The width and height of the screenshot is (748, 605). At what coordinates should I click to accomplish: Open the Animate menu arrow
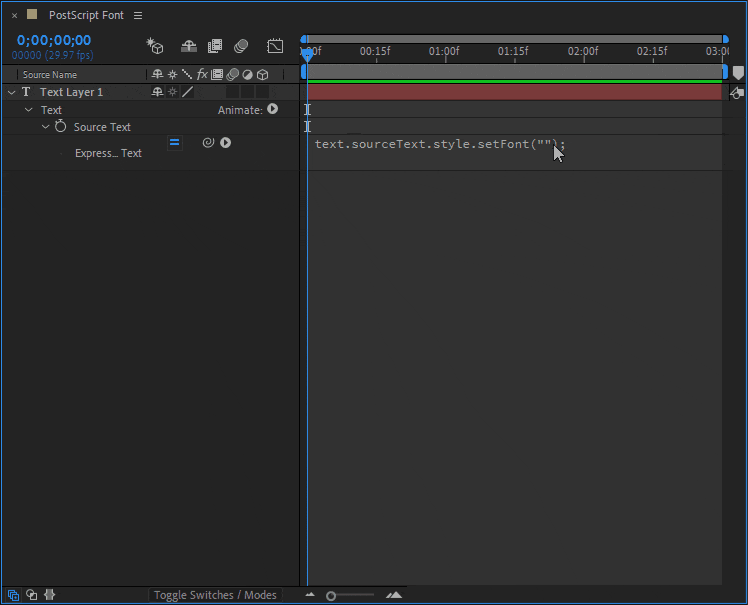[272, 109]
